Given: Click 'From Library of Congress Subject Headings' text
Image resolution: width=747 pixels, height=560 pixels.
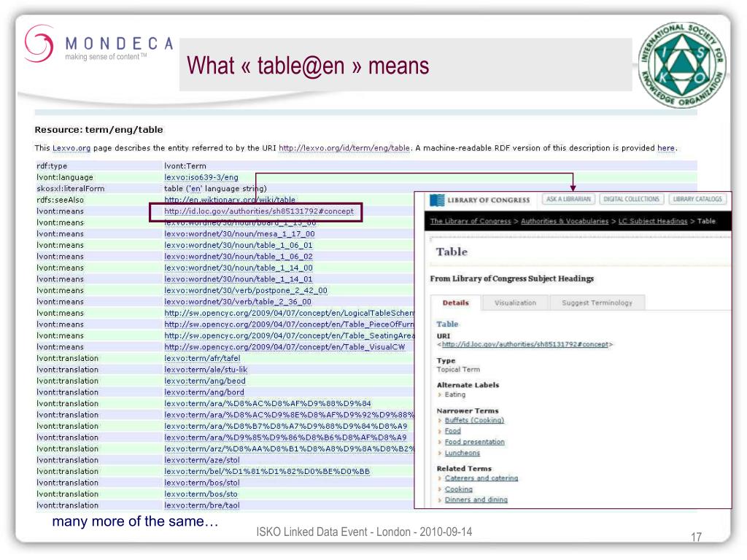Looking at the screenshot, I should pos(511,279).
